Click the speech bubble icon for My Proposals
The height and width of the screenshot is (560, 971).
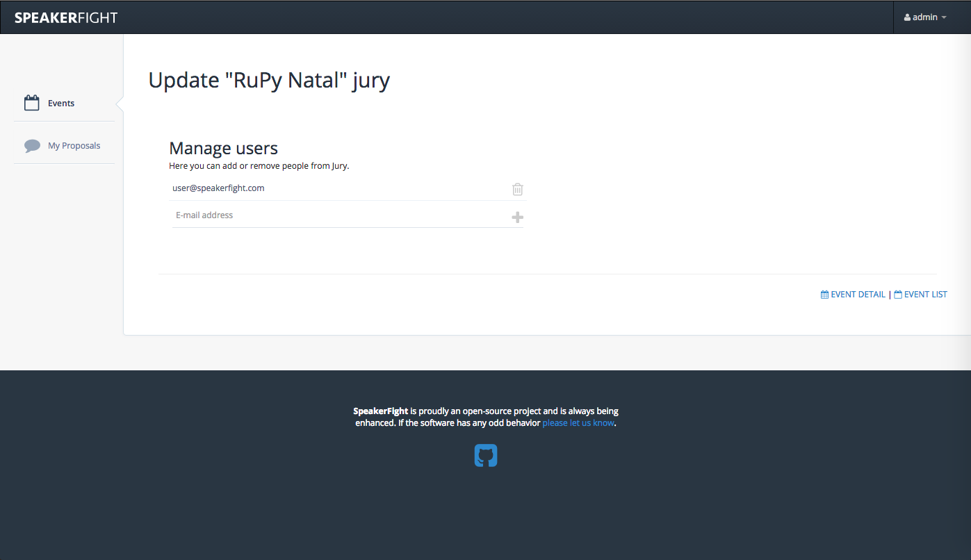click(32, 146)
